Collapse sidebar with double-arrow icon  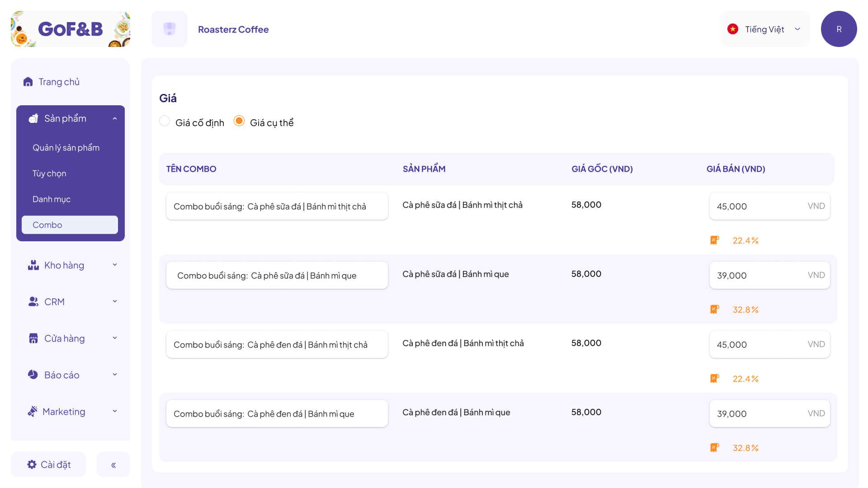pos(113,465)
